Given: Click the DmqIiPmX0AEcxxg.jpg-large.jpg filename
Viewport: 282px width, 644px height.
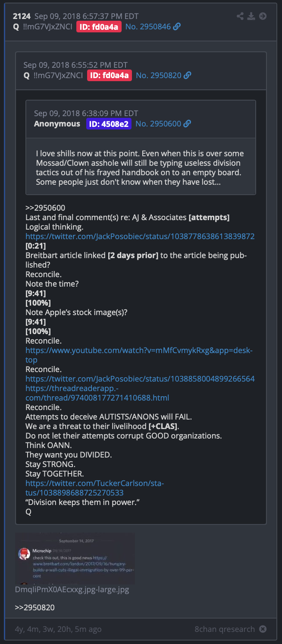Looking at the screenshot, I should click(72, 589).
